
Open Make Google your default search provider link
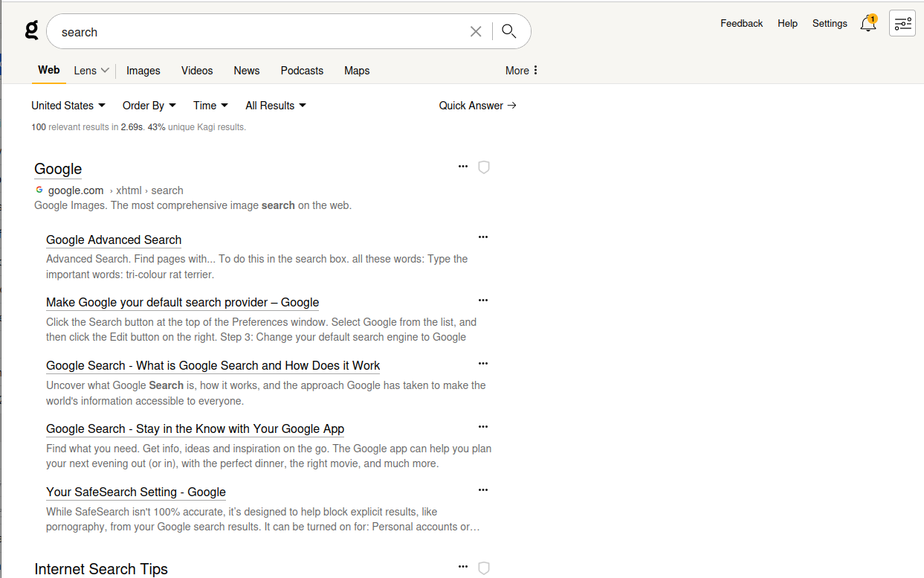[183, 302]
